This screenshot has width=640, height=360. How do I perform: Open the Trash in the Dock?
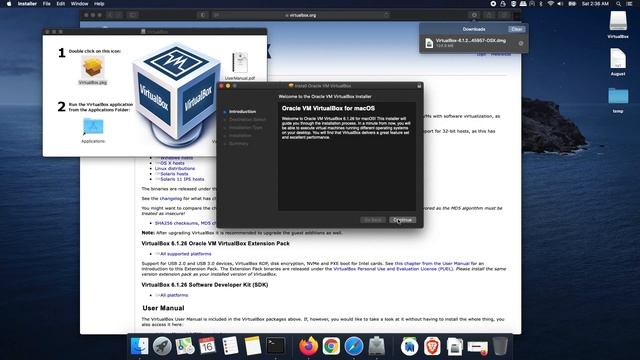[500, 346]
